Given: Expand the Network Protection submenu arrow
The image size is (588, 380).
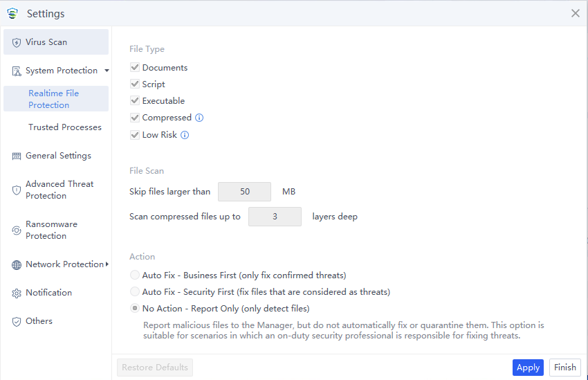Looking at the screenshot, I should [x=107, y=264].
